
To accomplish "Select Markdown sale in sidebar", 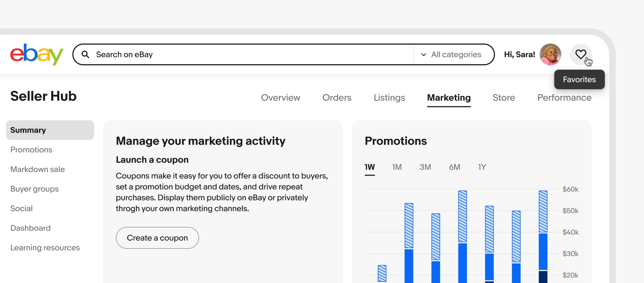I will [37, 169].
